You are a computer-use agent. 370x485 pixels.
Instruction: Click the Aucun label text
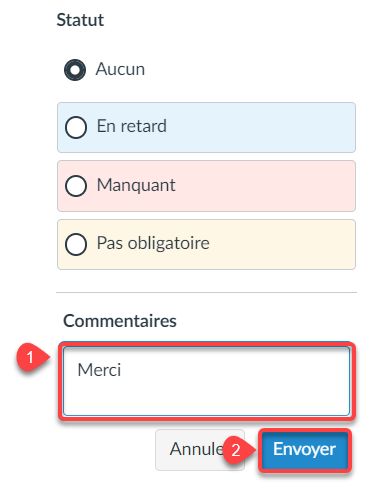pos(120,69)
